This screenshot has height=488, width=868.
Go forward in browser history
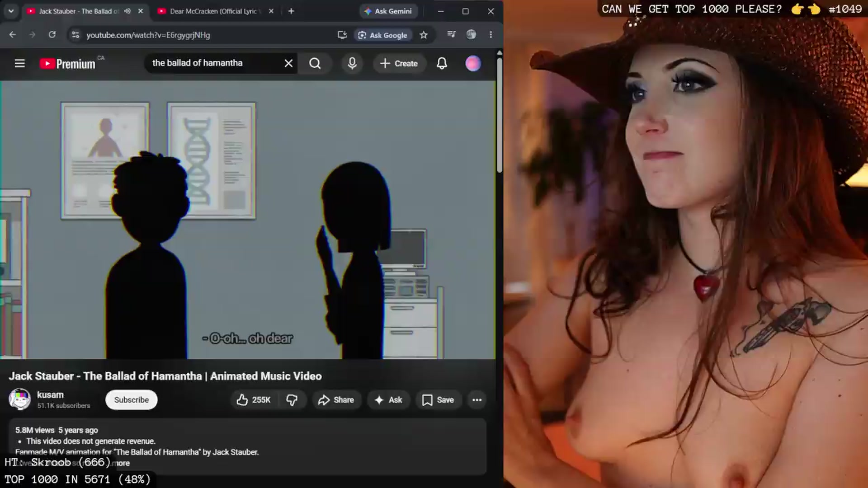pos(32,35)
